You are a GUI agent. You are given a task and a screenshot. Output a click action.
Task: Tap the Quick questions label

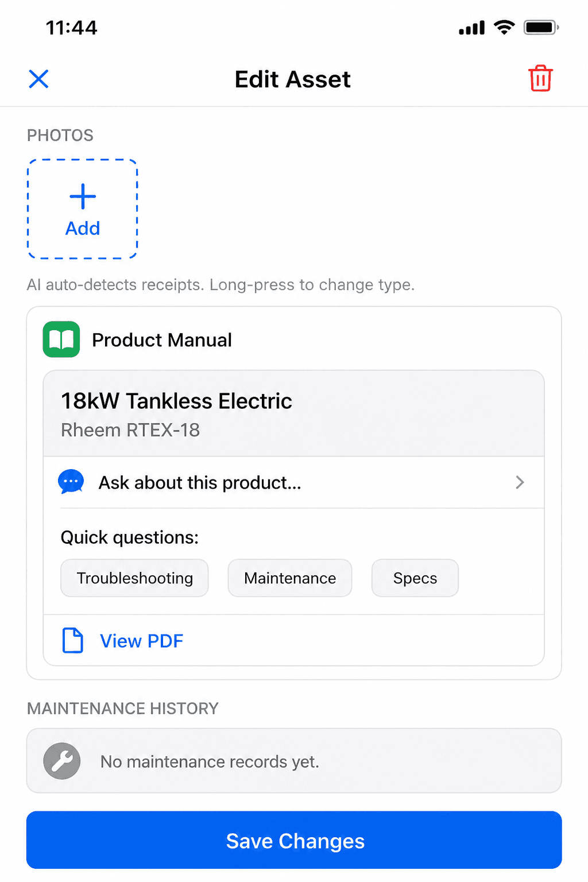pos(130,537)
